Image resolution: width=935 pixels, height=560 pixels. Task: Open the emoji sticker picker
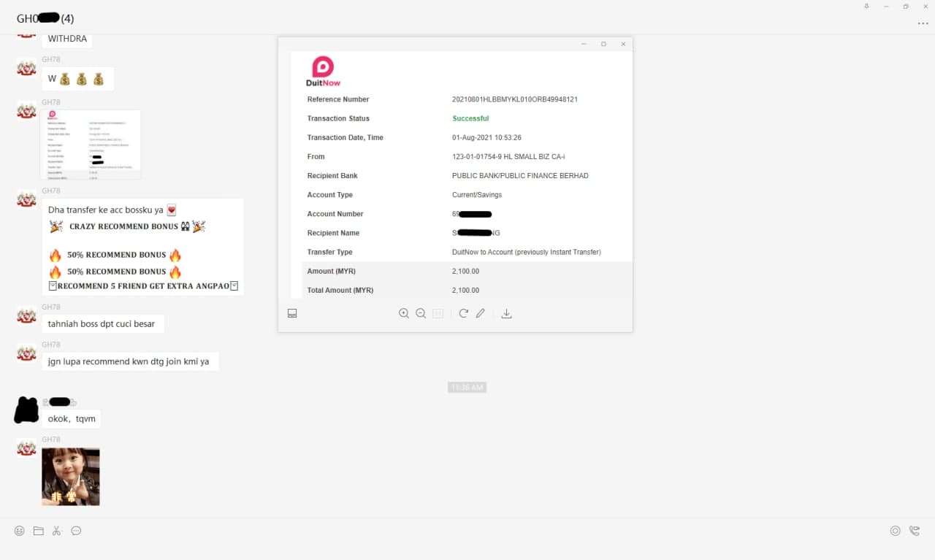20,531
